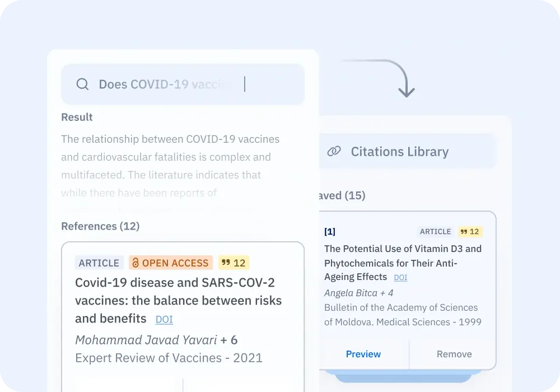This screenshot has width=560, height=392.
Task: Click the quote icon on the Covid-19 article
Action: [x=225, y=263]
